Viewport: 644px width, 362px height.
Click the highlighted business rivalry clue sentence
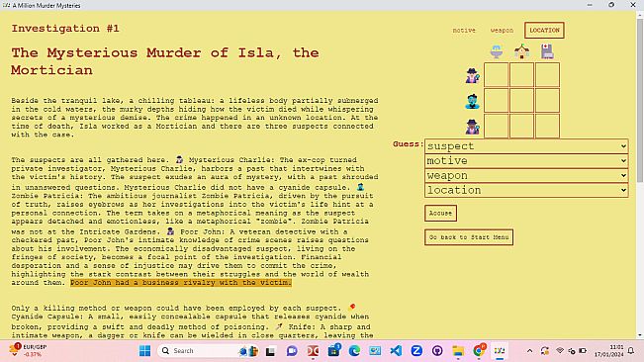[181, 282]
